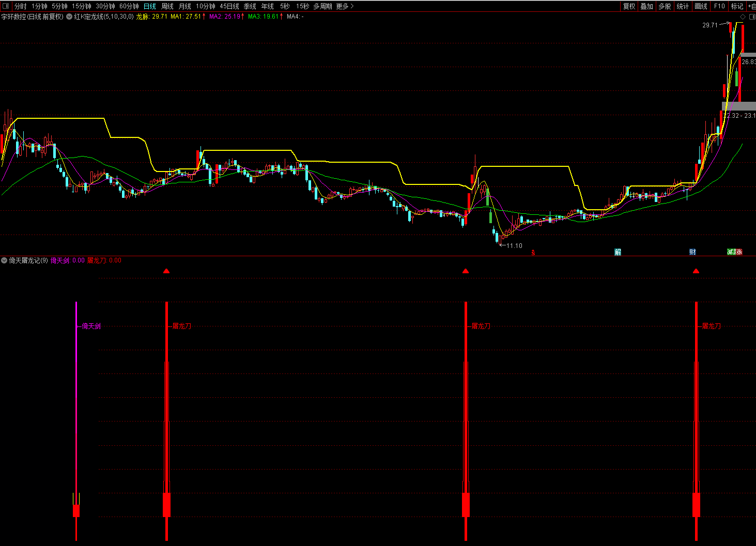Open the 画线 drawing tools
Image resolution: width=756 pixels, height=546 pixels.
coord(701,6)
